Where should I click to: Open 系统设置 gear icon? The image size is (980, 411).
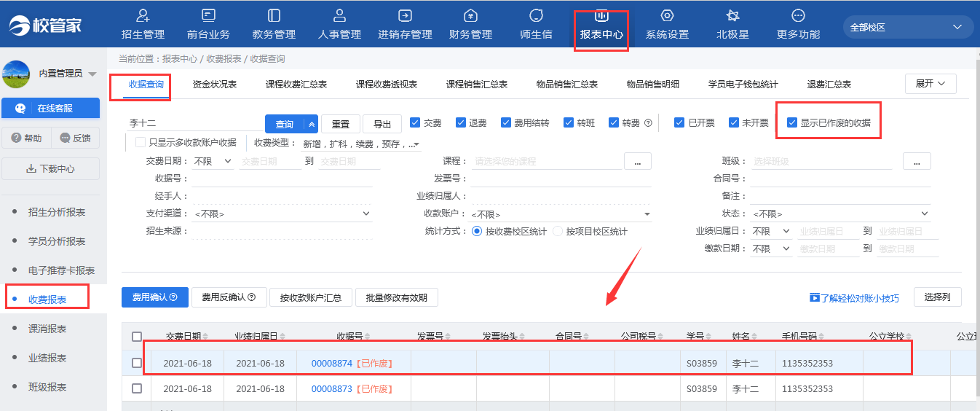[667, 15]
